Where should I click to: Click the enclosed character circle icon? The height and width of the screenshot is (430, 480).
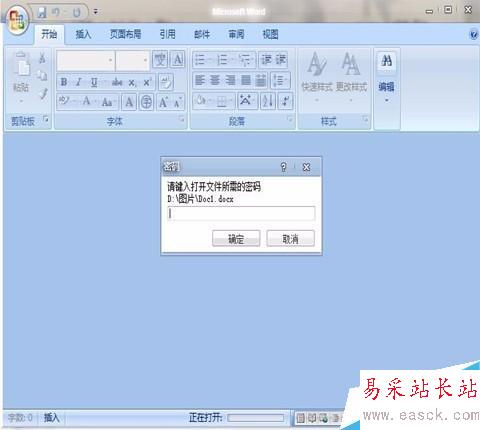click(146, 102)
